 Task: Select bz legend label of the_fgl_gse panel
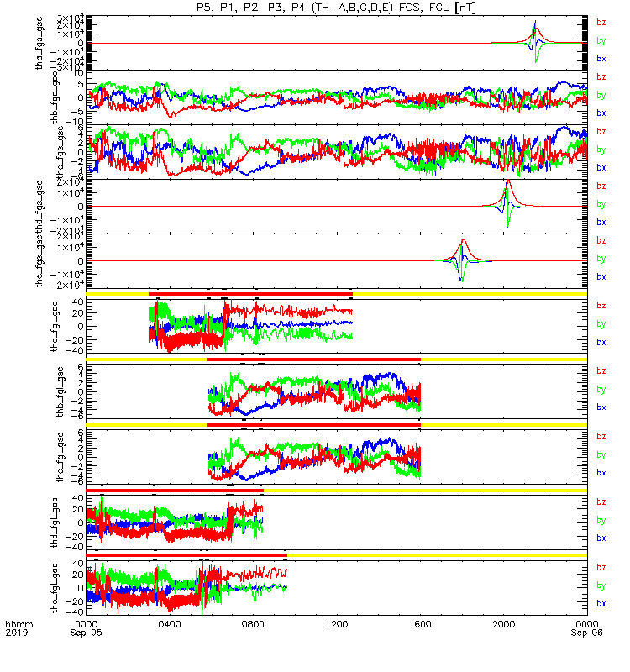pyautogui.click(x=601, y=567)
